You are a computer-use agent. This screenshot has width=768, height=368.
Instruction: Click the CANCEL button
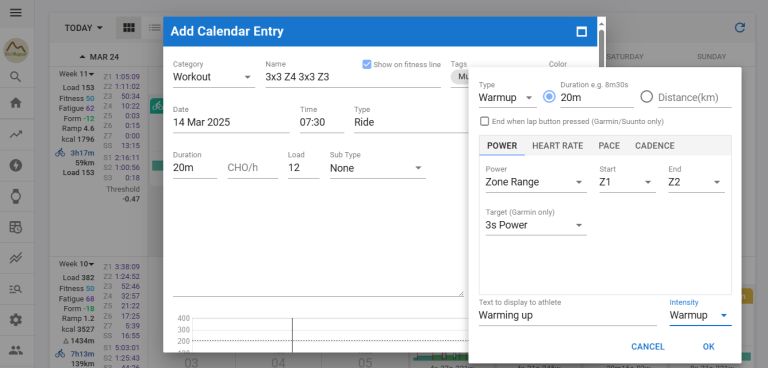click(648, 347)
